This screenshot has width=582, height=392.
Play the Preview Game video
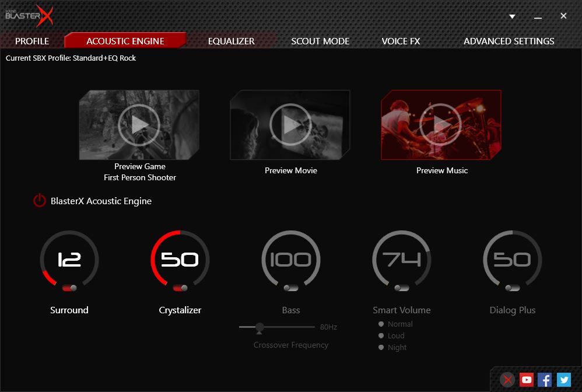coord(139,124)
